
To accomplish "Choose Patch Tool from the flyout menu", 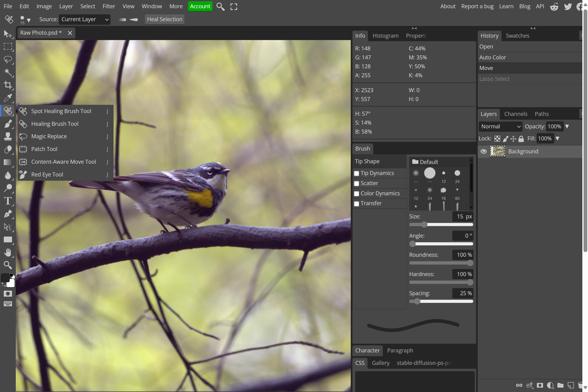I will point(44,149).
